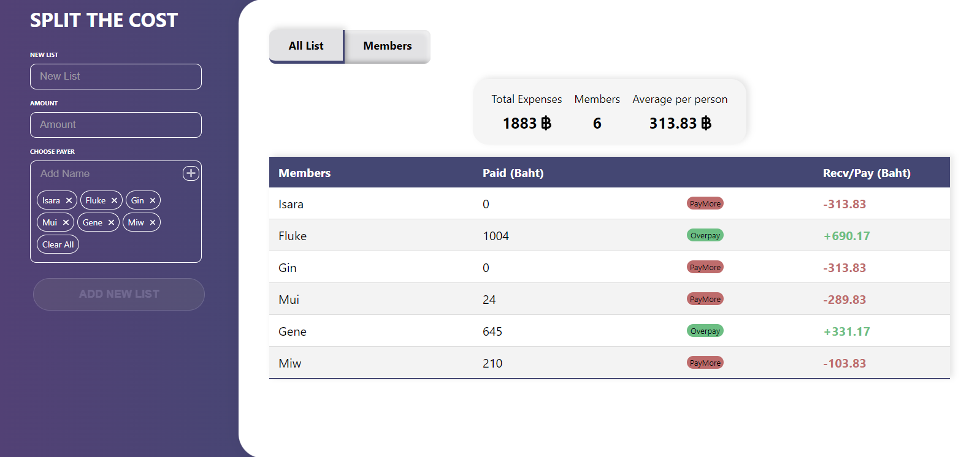Select the Isara name in the table
980x457 pixels.
pyautogui.click(x=291, y=204)
